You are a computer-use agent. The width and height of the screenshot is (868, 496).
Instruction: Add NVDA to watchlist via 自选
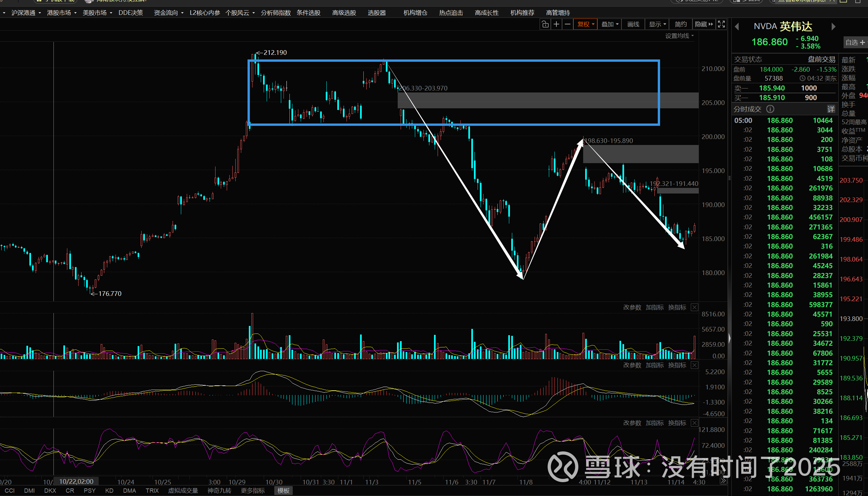click(855, 42)
